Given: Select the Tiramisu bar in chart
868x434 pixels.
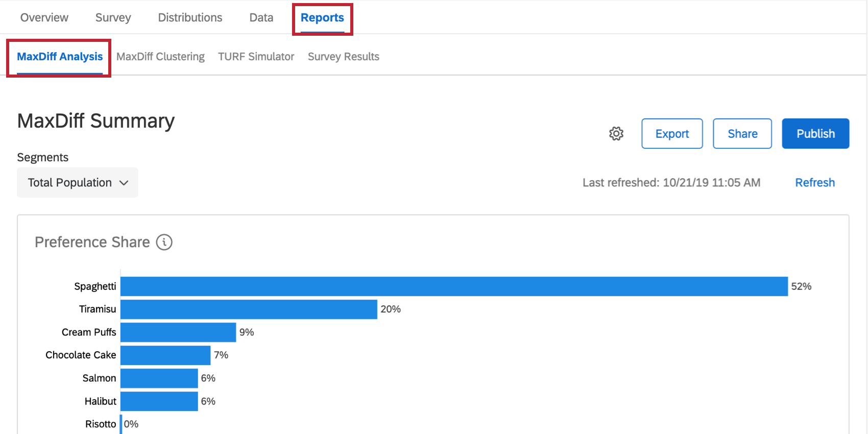Looking at the screenshot, I should 249,309.
